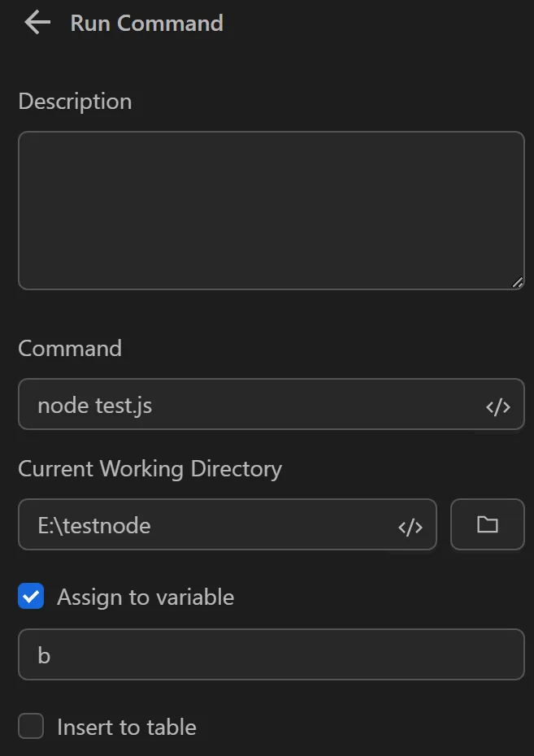Browse for a folder using the folder icon

(487, 525)
